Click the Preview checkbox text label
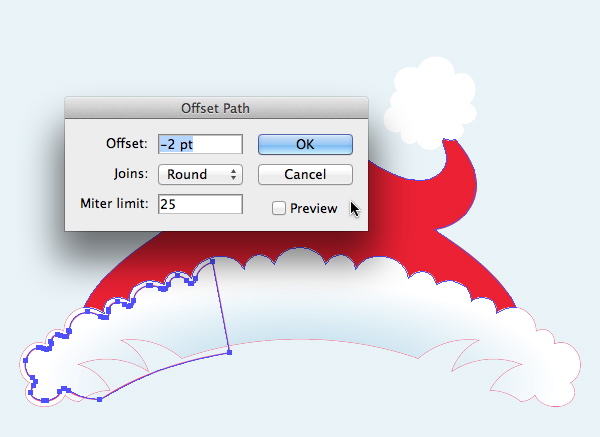This screenshot has width=600, height=437. (x=313, y=209)
